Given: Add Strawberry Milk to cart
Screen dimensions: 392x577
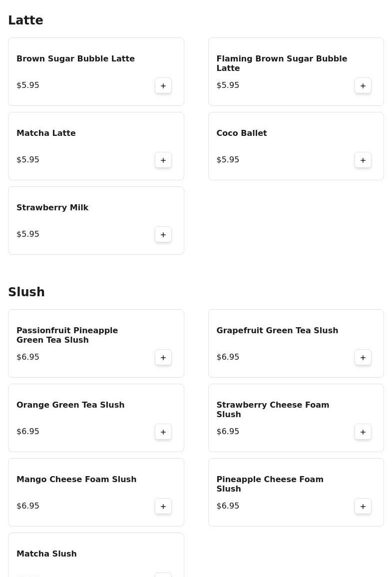Looking at the screenshot, I should point(163,234).
